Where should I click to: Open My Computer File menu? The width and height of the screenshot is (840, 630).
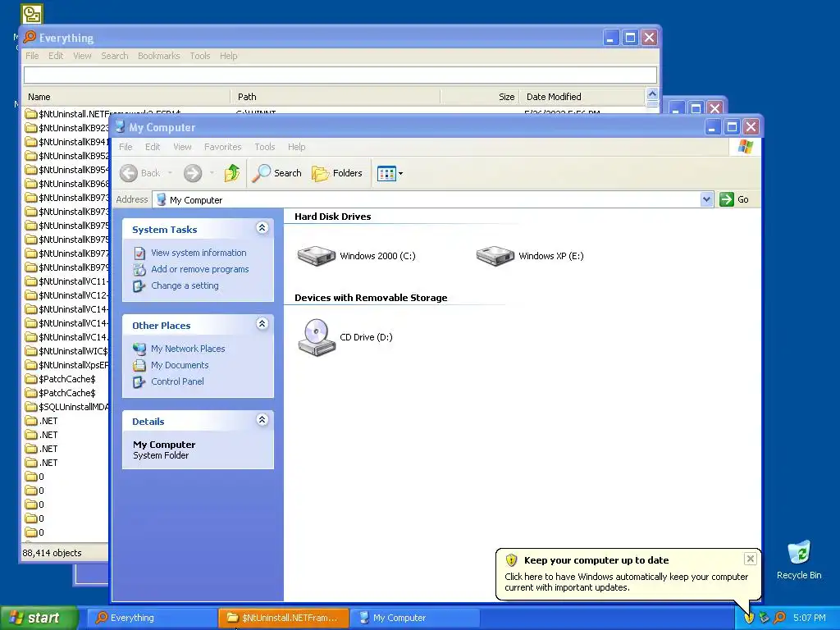tap(126, 147)
